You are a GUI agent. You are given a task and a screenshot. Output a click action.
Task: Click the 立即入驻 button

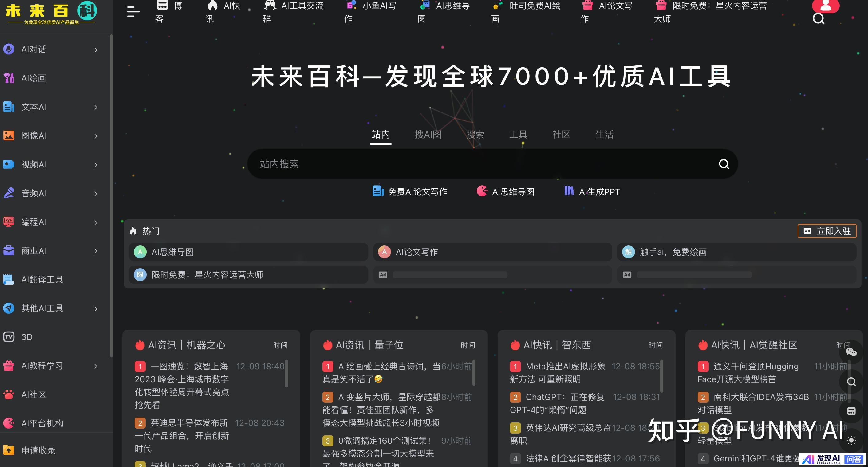click(827, 231)
